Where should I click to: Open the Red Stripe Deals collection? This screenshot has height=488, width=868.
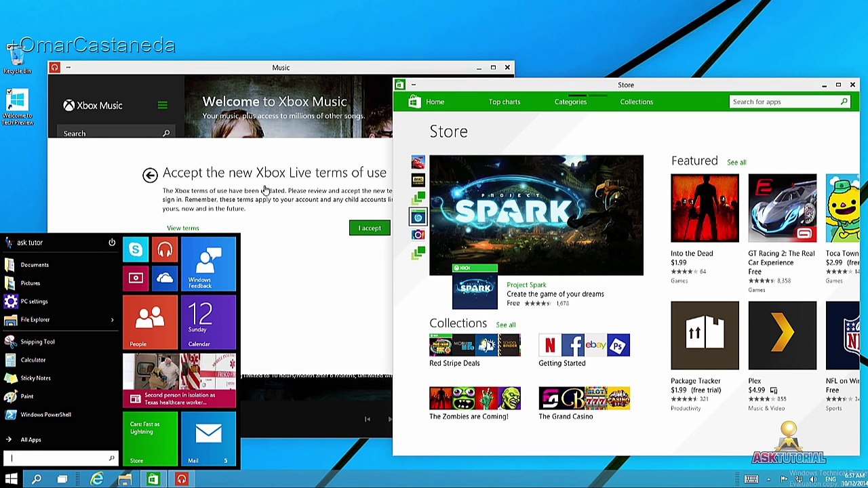click(x=475, y=346)
